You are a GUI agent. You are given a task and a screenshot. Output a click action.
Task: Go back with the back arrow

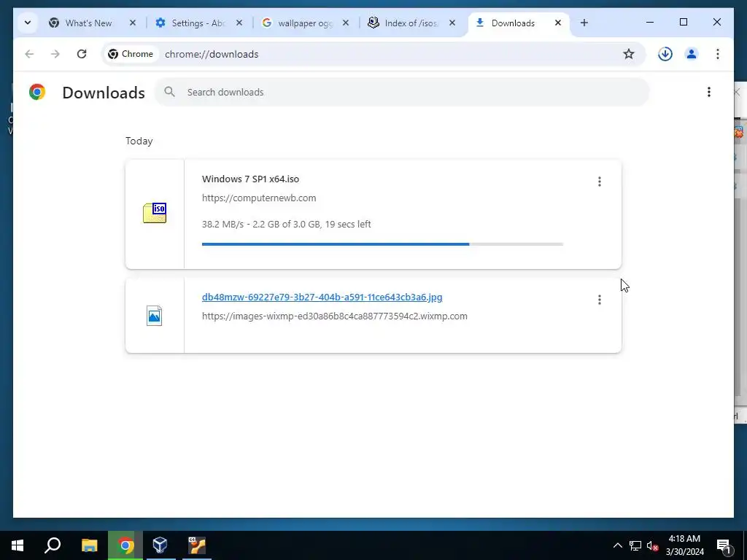29,54
